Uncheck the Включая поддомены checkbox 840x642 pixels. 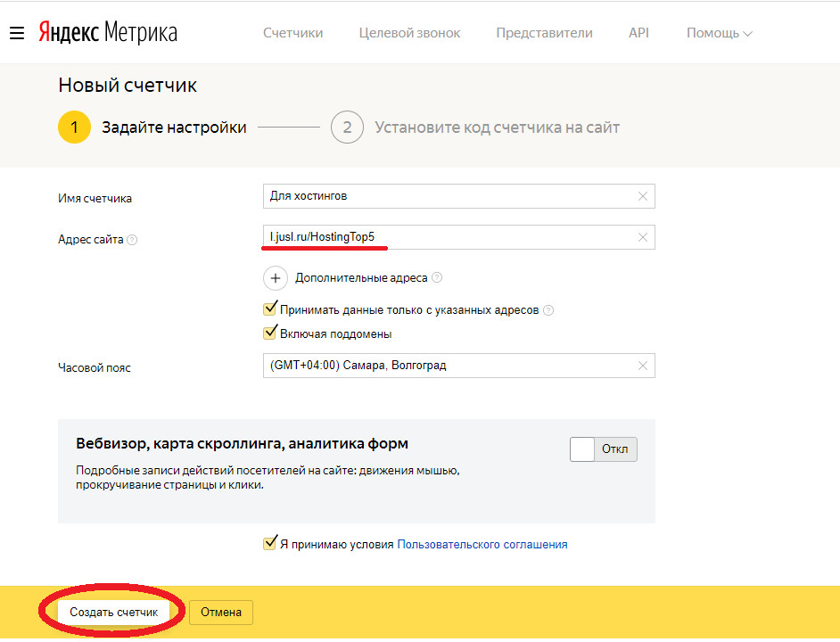click(270, 333)
